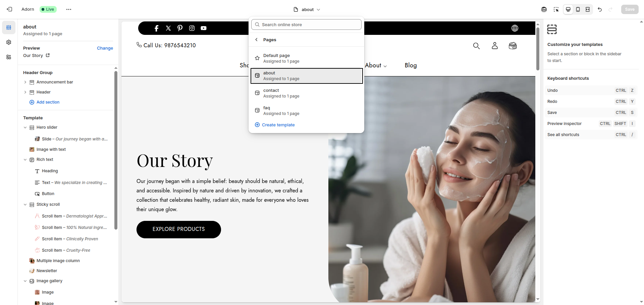Collapse the Image gallery section
Screen dimensions: 644x305
pos(25,281)
